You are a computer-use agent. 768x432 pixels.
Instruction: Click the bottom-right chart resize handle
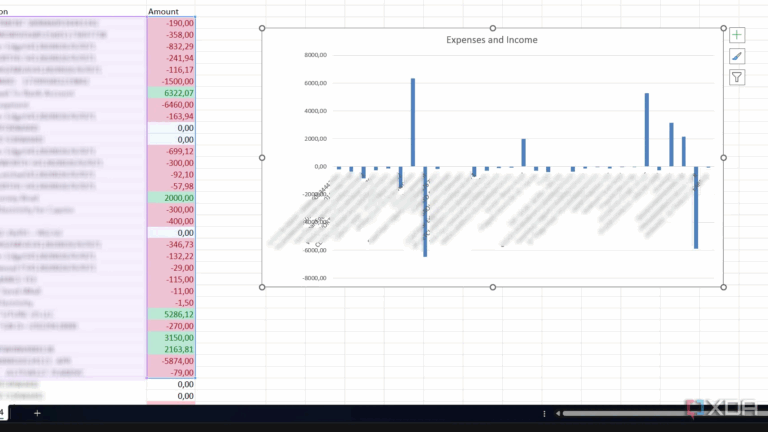pos(723,287)
